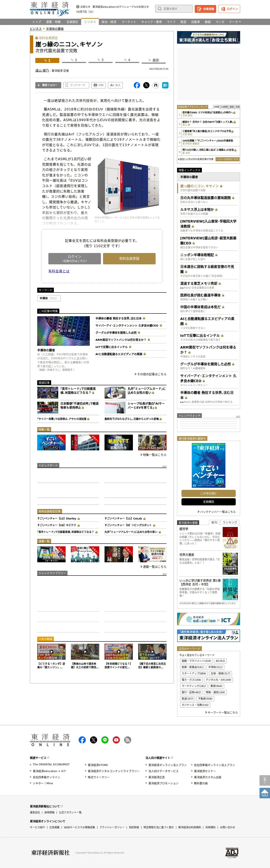This screenshot has height=868, width=270.
Task: Open footer LINE icon
Action: pos(105,740)
